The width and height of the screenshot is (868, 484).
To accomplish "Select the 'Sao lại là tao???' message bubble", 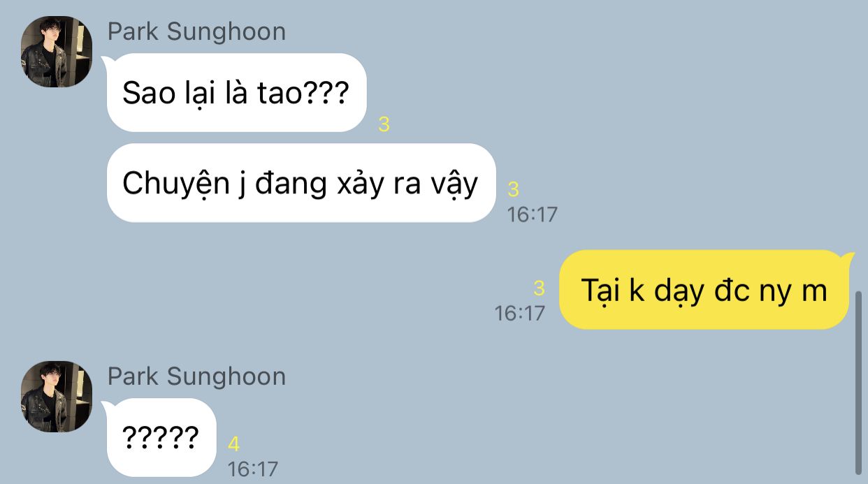I will tap(236, 93).
